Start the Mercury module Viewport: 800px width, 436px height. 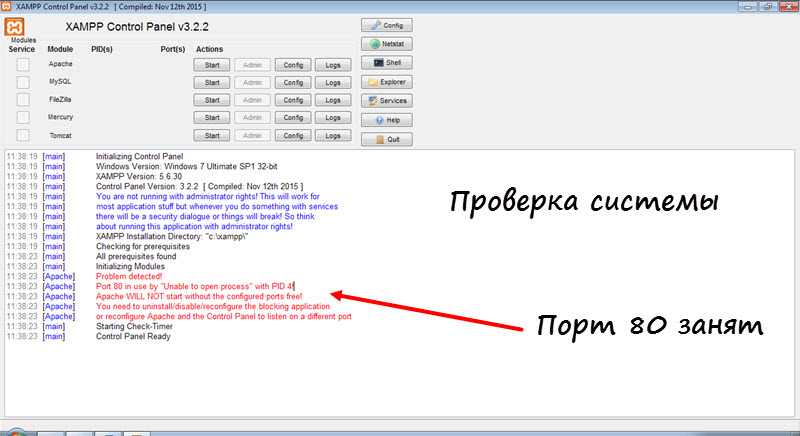coord(212,117)
